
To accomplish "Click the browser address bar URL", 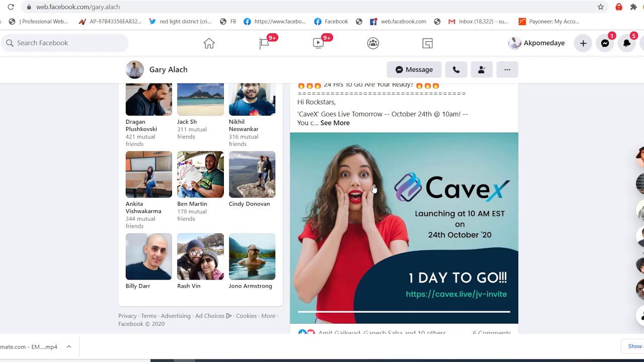I will tap(78, 7).
